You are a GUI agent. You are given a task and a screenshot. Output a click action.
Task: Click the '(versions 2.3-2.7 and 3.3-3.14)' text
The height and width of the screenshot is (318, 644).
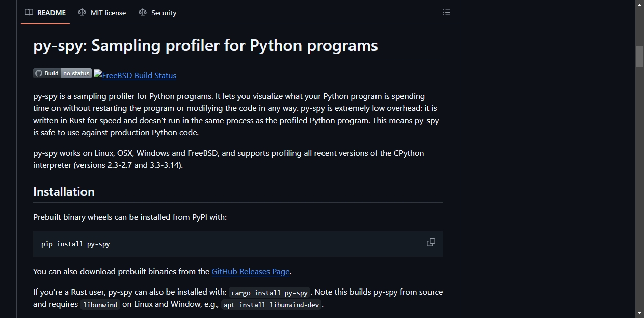128,165
